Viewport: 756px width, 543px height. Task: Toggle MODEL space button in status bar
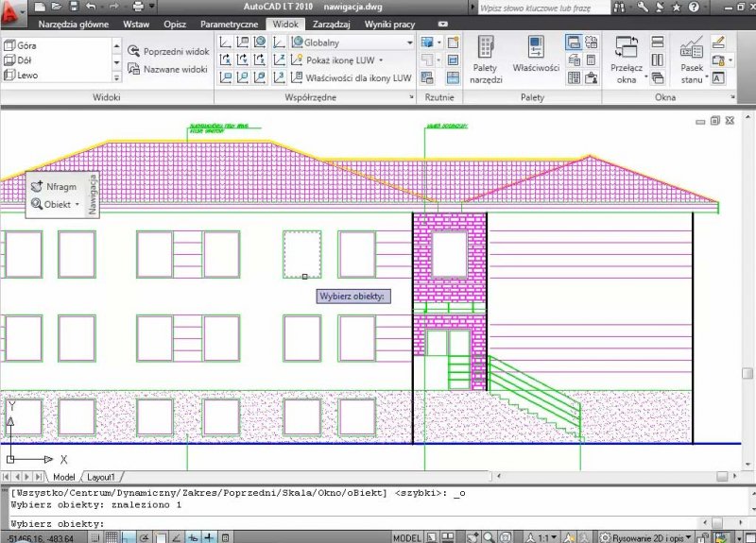pyautogui.click(x=407, y=537)
